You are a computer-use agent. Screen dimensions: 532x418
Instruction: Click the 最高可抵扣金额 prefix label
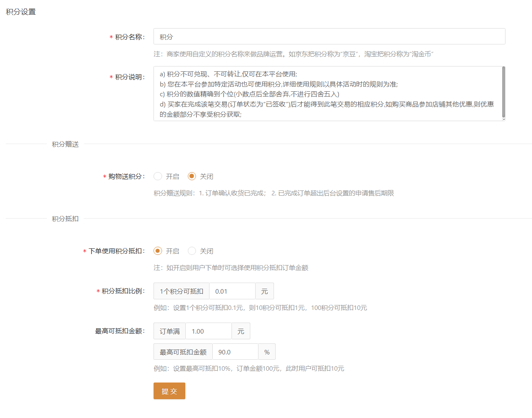coord(183,351)
